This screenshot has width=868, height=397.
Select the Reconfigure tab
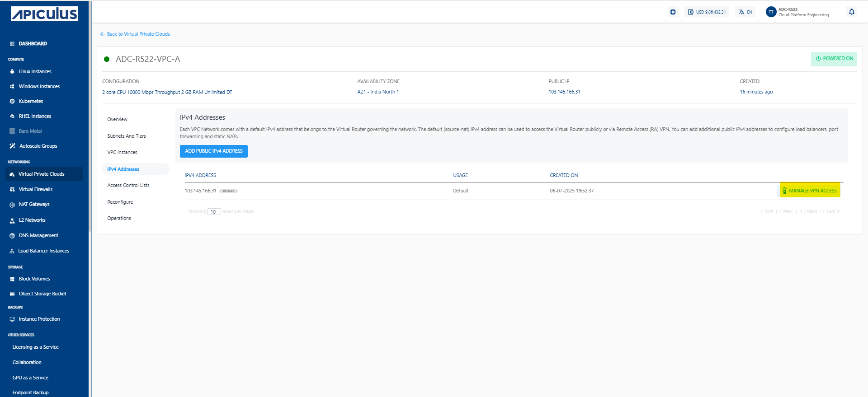(x=120, y=202)
